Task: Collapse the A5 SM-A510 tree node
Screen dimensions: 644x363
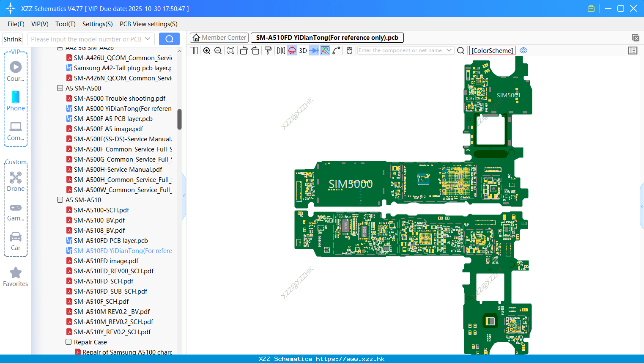Action: pos(60,200)
